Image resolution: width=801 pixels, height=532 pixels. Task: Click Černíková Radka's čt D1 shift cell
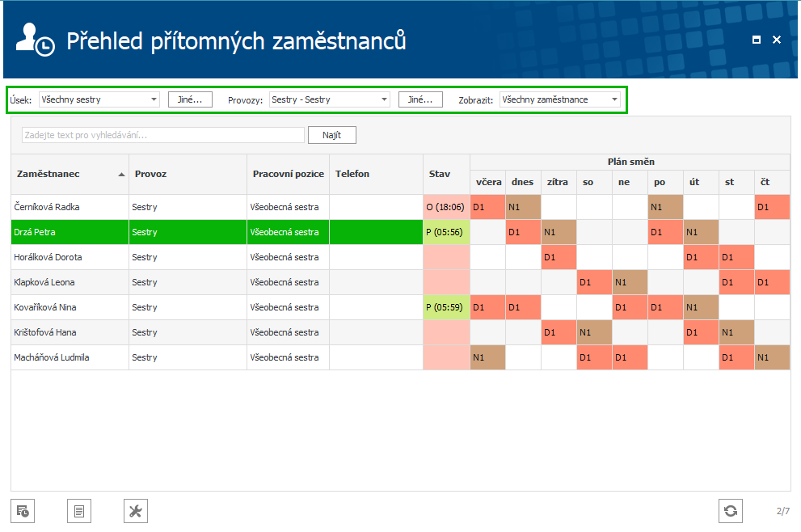coord(773,207)
